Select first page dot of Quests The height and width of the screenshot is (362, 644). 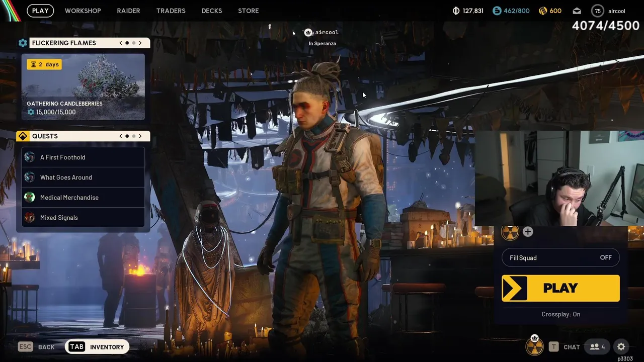click(127, 136)
